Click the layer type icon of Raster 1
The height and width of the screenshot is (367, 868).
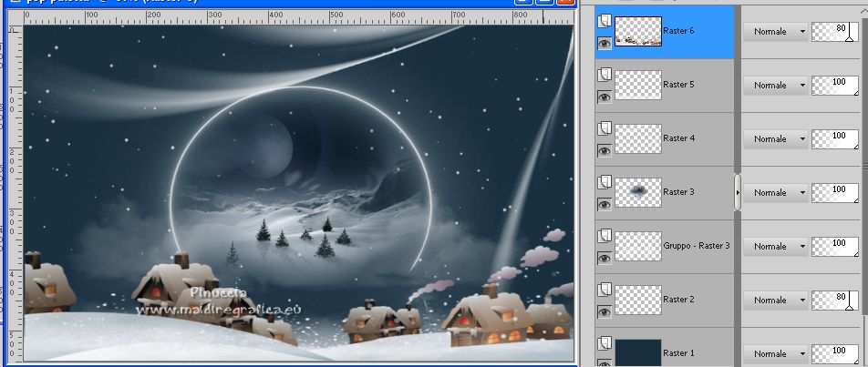tap(604, 342)
